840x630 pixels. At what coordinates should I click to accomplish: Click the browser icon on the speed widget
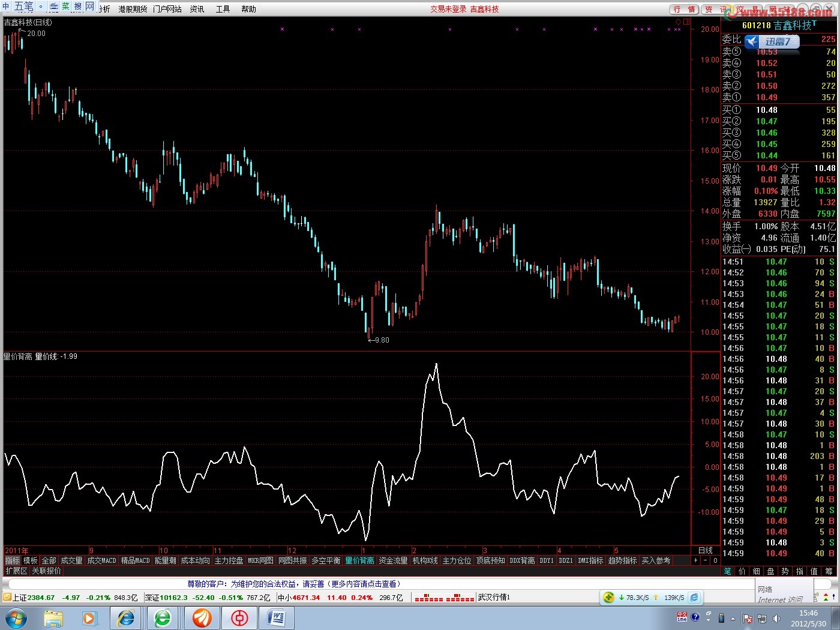tap(694, 597)
